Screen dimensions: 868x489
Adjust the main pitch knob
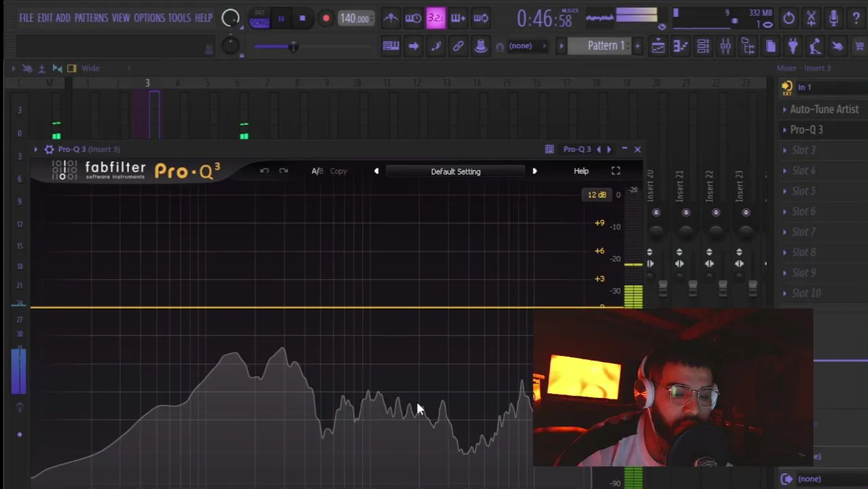click(x=231, y=46)
